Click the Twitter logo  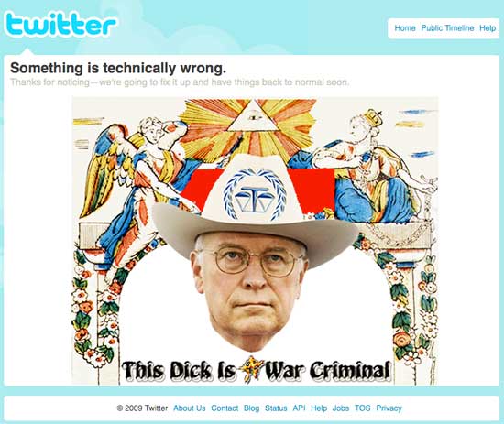pyautogui.click(x=60, y=25)
